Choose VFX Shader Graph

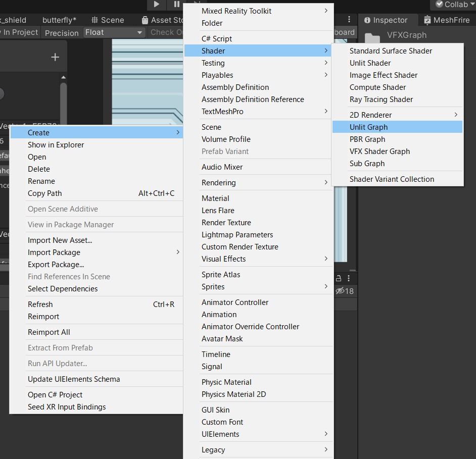point(397,151)
